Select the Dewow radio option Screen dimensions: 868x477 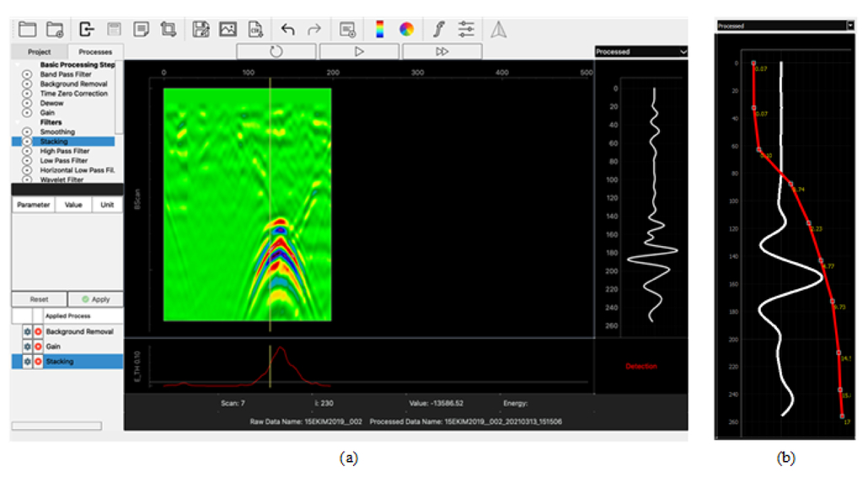27,103
